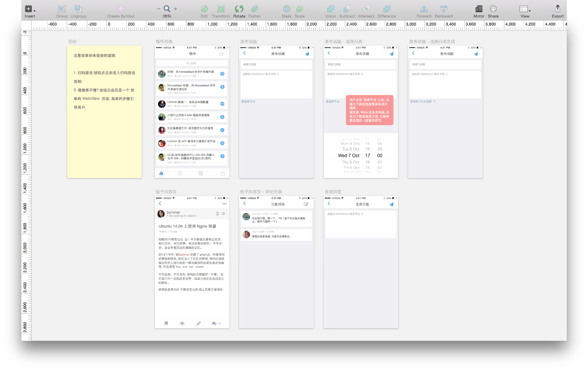Screen dimensions: 588x371
Task: Click the Mirror icon
Action: [x=479, y=9]
